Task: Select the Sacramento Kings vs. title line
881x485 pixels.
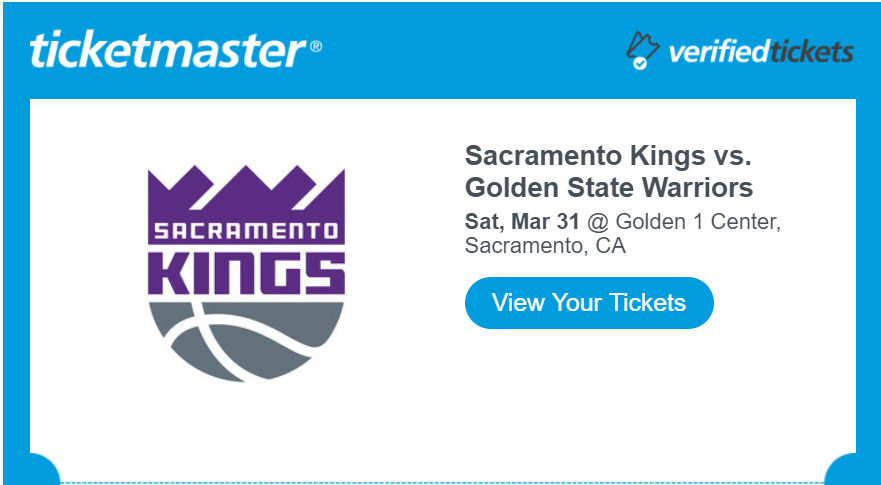Action: coord(608,156)
